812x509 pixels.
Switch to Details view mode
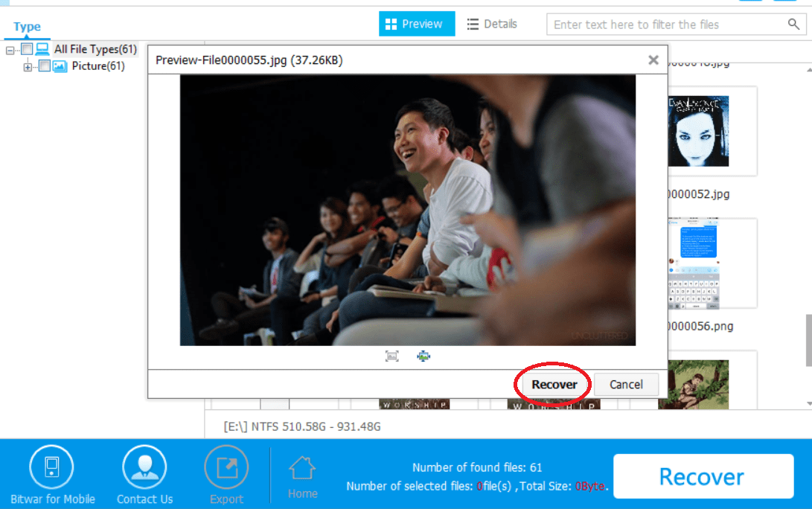[x=492, y=24]
